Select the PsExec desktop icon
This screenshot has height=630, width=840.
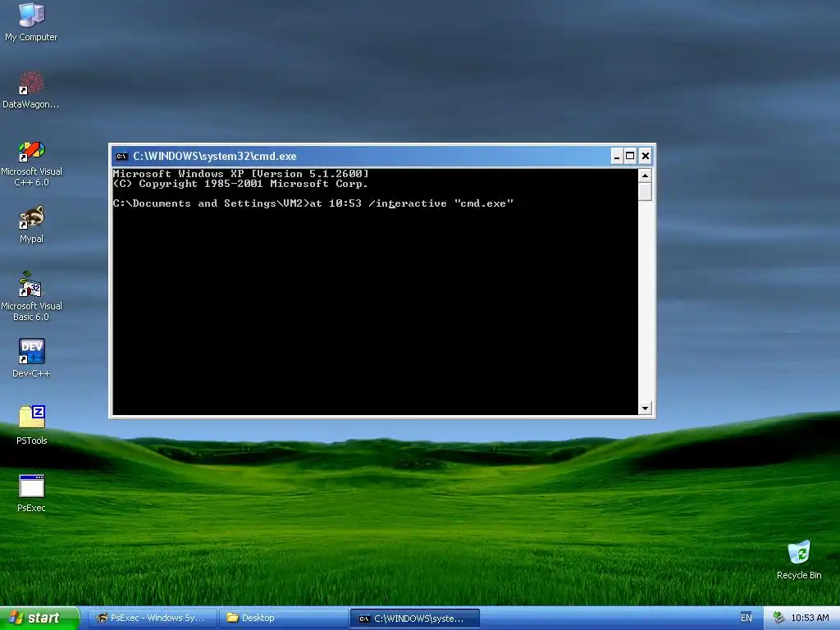tap(31, 493)
